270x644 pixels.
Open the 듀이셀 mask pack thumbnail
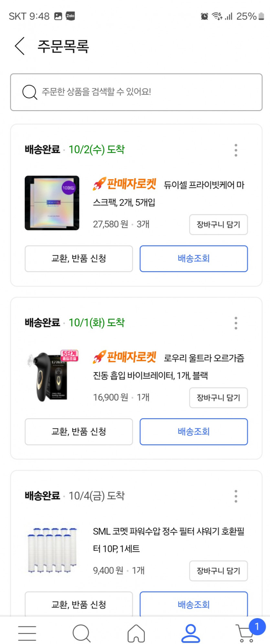pyautogui.click(x=52, y=203)
